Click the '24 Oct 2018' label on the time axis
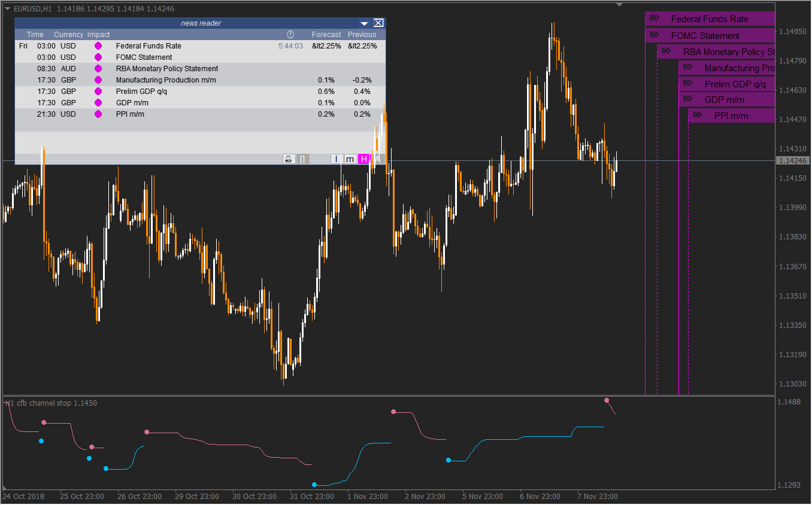The width and height of the screenshot is (812, 505). tap(23, 497)
